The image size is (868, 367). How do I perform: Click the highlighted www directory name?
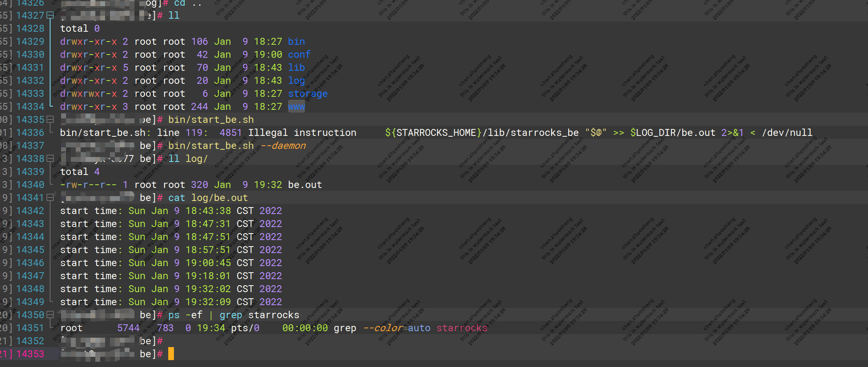coord(296,107)
